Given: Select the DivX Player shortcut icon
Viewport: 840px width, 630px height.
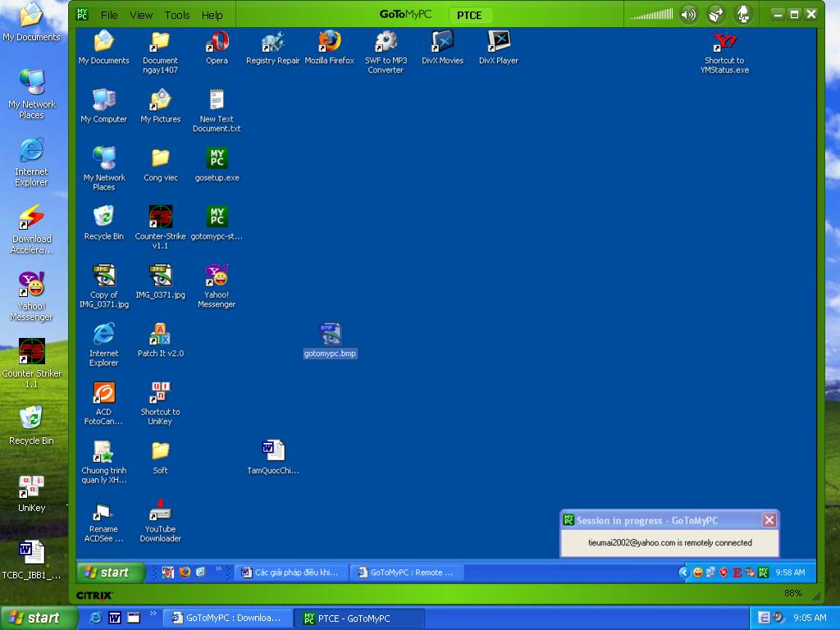Looking at the screenshot, I should pyautogui.click(x=499, y=48).
